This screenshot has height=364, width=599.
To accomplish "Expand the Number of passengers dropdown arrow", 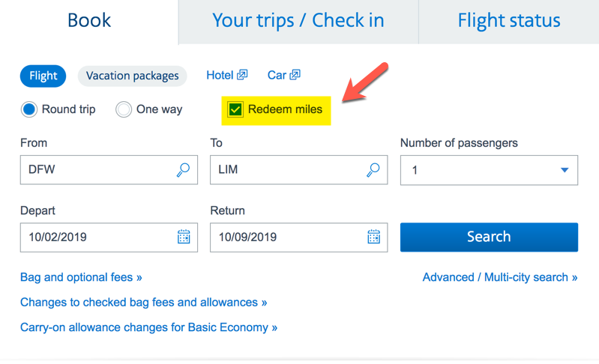I will [565, 170].
